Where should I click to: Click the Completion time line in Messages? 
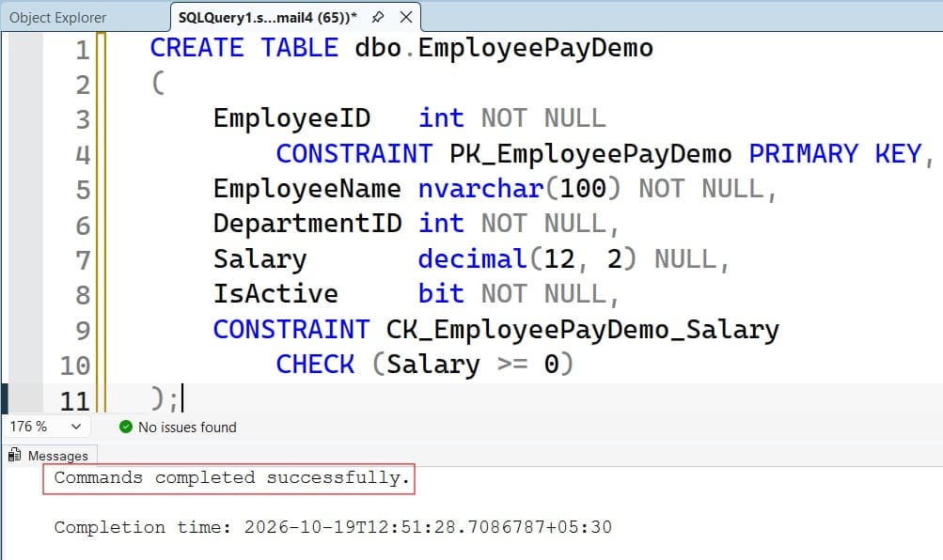tap(333, 527)
